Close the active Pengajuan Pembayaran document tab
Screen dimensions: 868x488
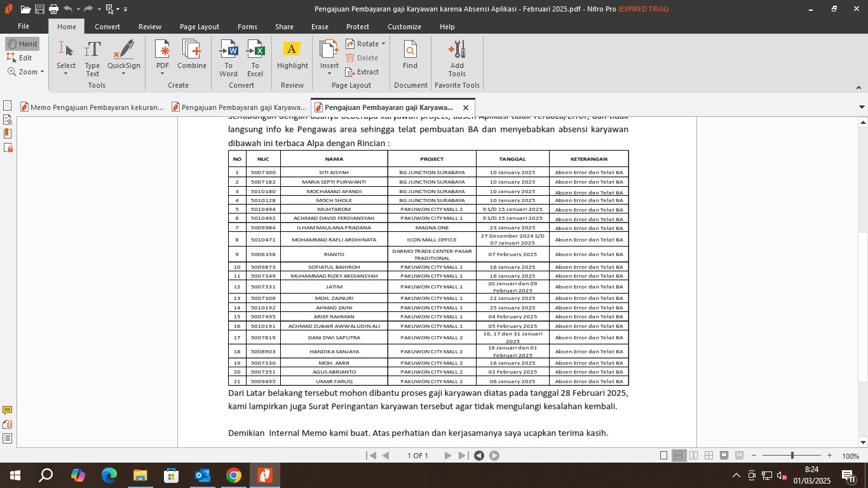(x=466, y=108)
